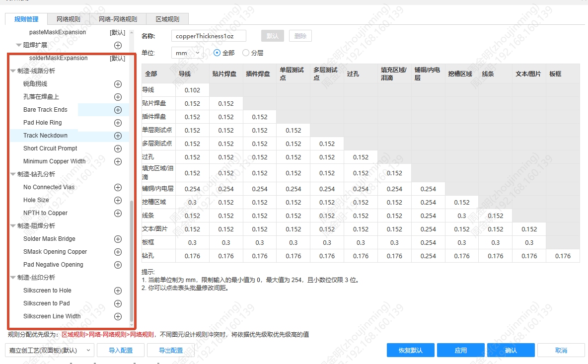Image resolution: width=588 pixels, height=364 pixels.
Task: Click the 导线 column header
Action: (192, 74)
